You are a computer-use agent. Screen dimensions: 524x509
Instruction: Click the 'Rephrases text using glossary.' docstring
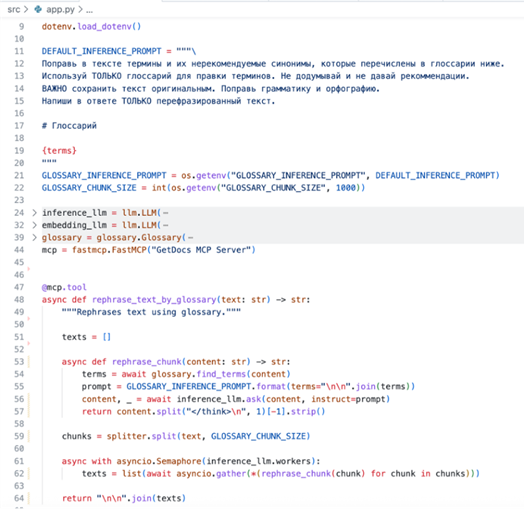[x=151, y=312]
